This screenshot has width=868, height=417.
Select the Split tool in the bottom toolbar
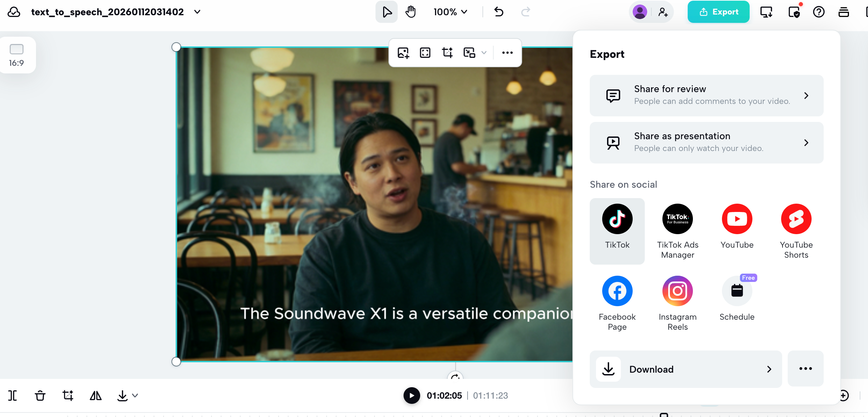click(12, 395)
